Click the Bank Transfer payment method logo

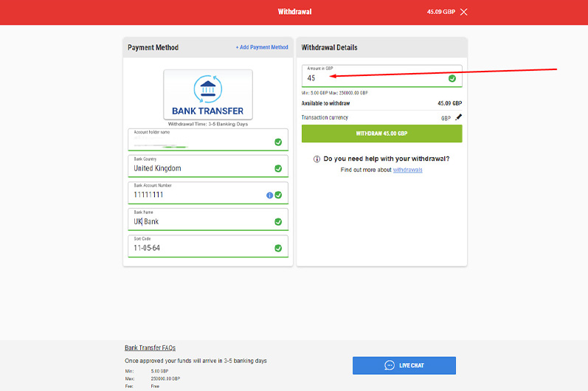click(x=207, y=95)
